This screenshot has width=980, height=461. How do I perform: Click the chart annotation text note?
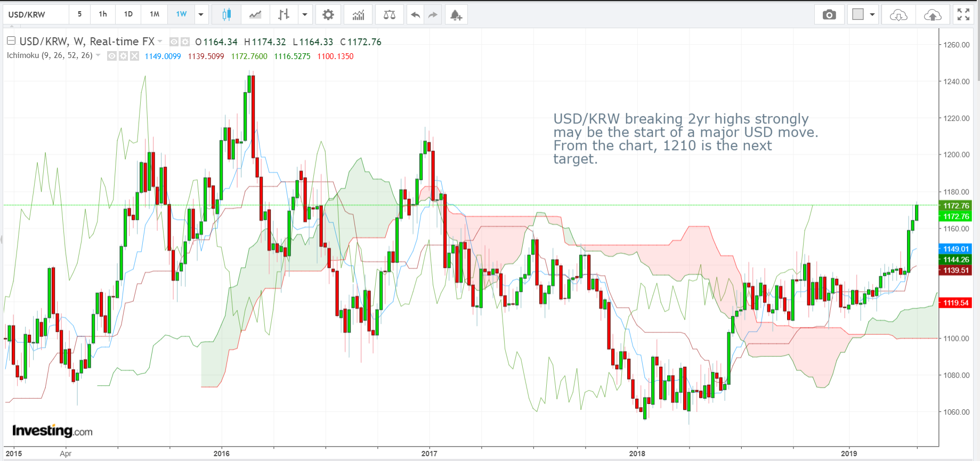[x=686, y=139]
